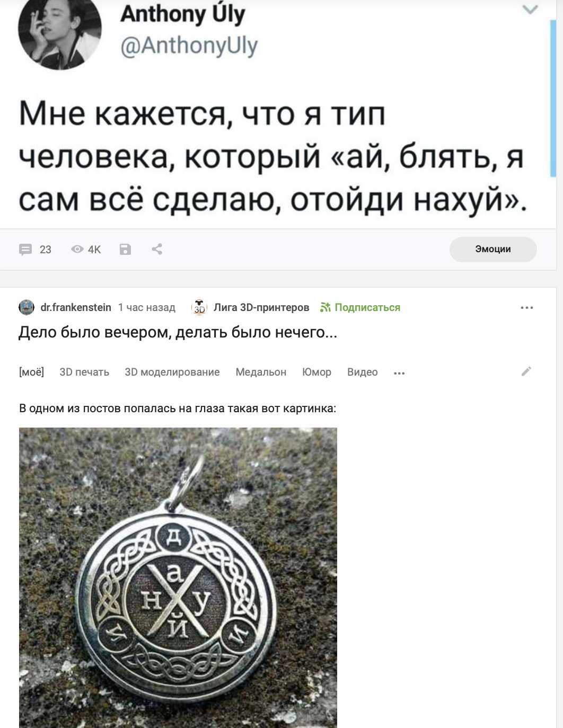Click the views eye icon
The height and width of the screenshot is (728, 563).
77,249
